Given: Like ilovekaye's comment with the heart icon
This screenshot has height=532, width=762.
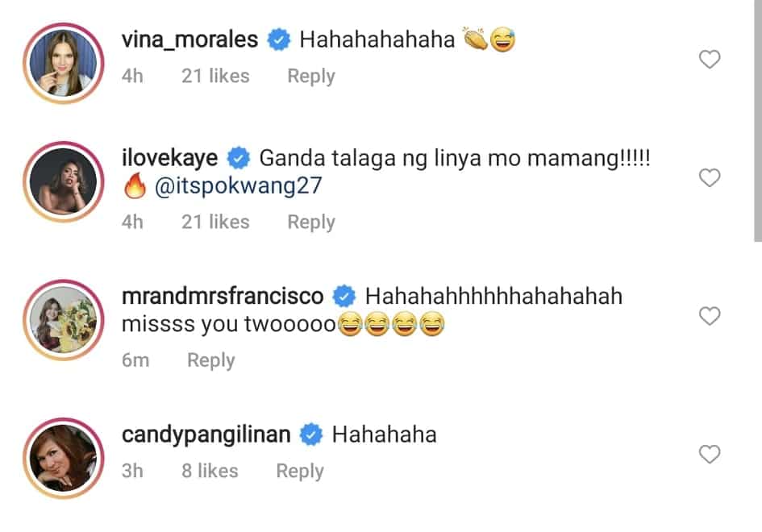Looking at the screenshot, I should click(x=709, y=178).
